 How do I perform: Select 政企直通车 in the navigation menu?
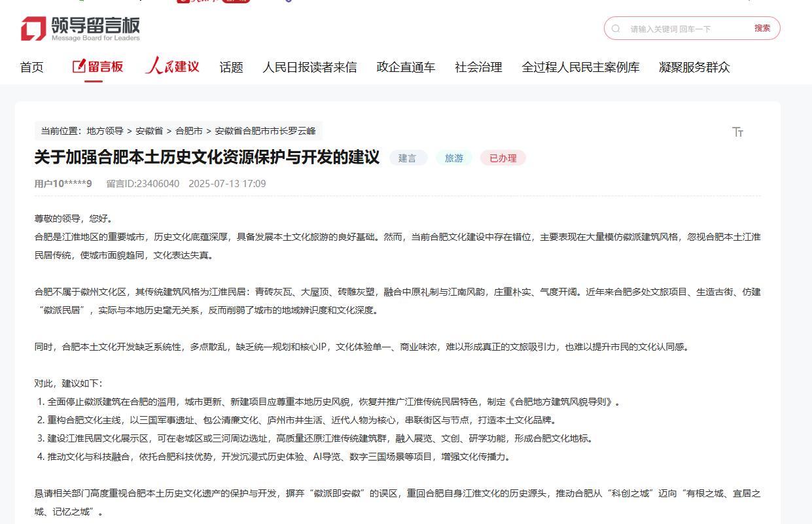tap(406, 67)
